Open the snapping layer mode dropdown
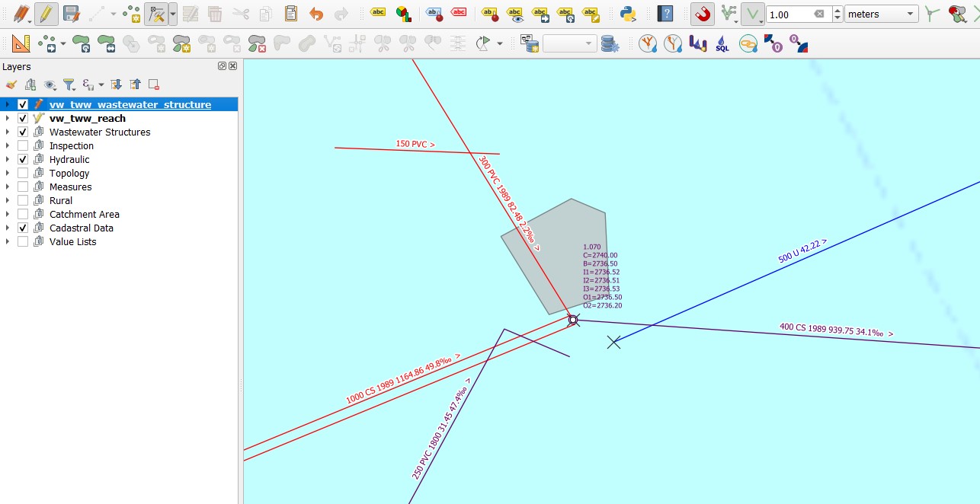 coord(730,14)
